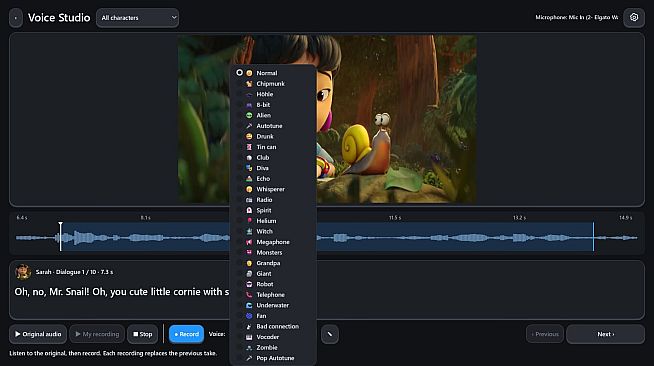This screenshot has height=366, width=654.
Task: Advance to the Next dialogue
Action: [605, 334]
